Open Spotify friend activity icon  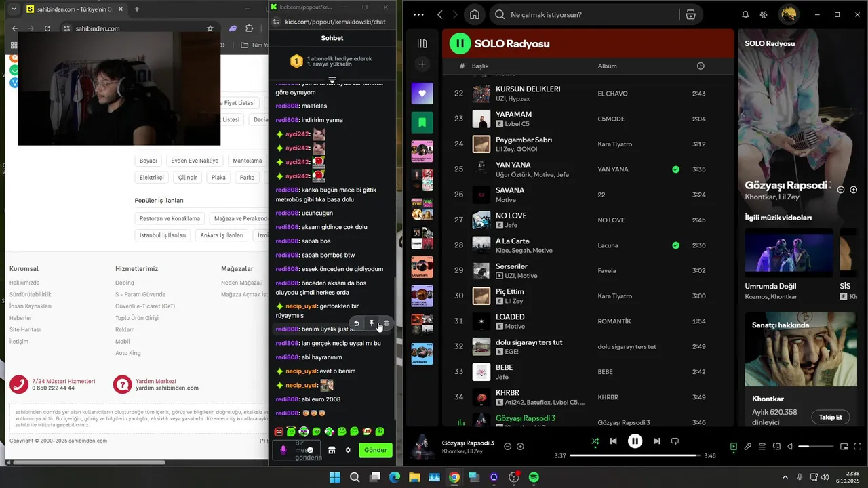764,14
